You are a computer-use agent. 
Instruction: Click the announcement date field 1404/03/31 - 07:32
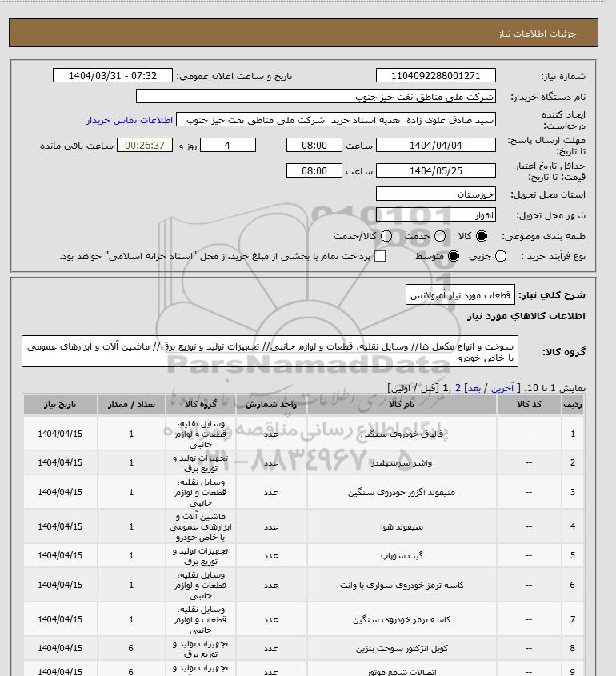[113, 75]
